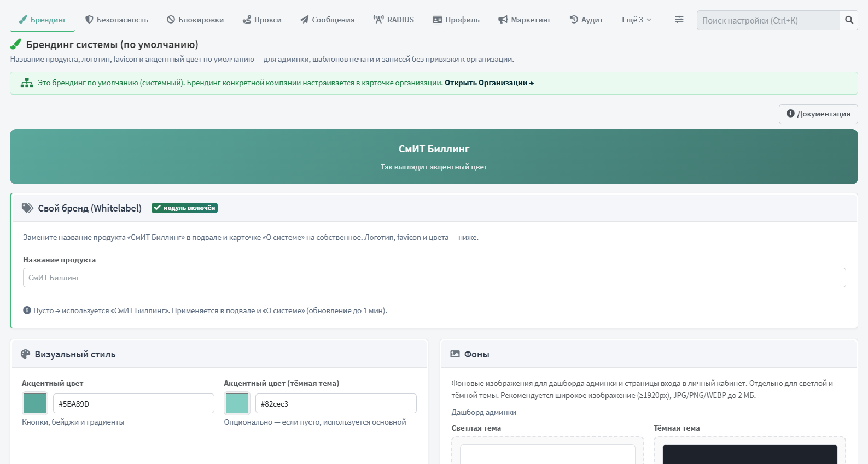Open the Сообщения tab

coord(328,20)
